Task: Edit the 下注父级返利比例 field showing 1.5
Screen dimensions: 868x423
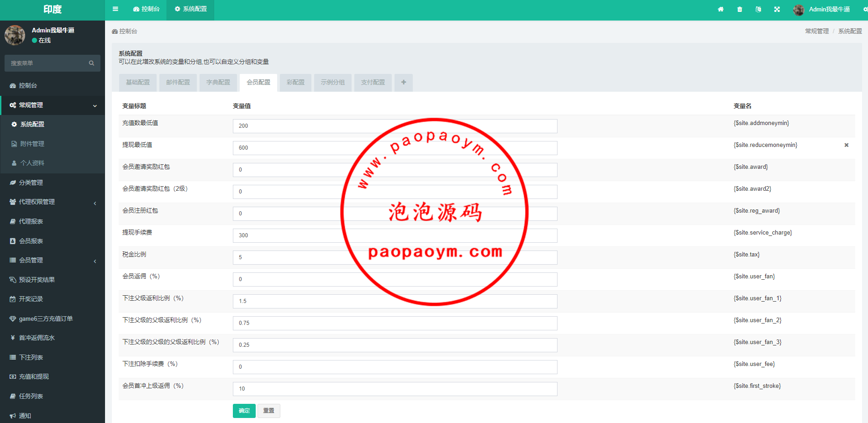Action: [395, 301]
